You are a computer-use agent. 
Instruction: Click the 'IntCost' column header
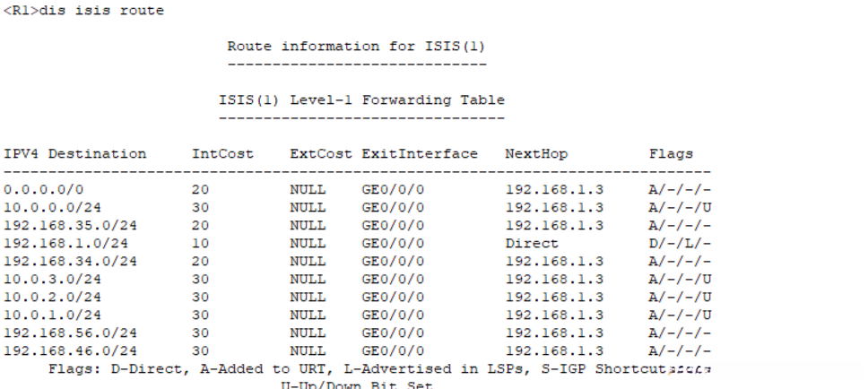(x=218, y=153)
